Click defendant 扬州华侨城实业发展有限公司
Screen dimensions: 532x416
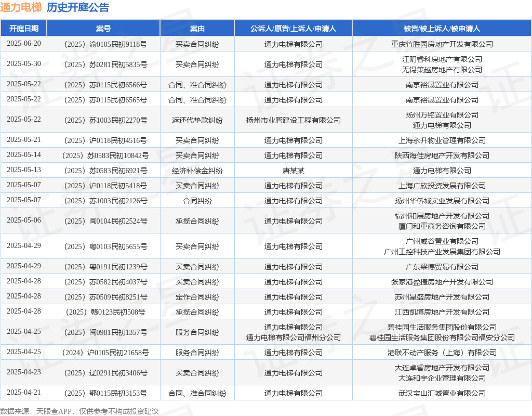[442, 201]
